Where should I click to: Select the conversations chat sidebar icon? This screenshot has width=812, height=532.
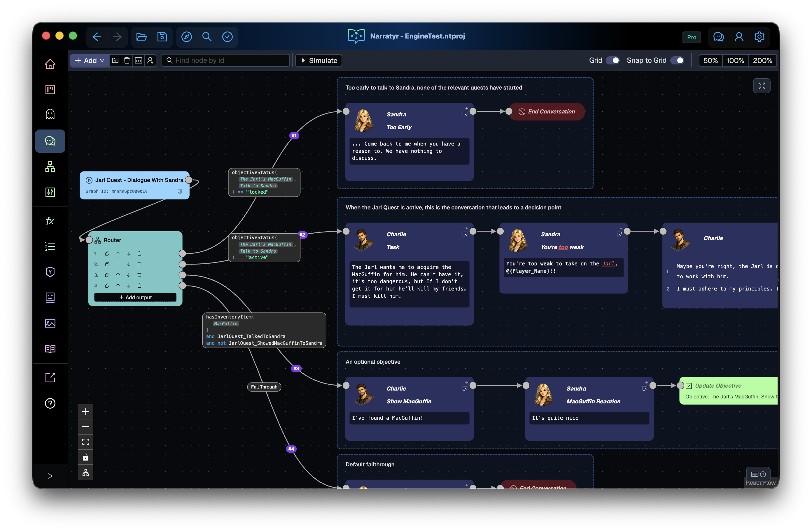tap(50, 141)
